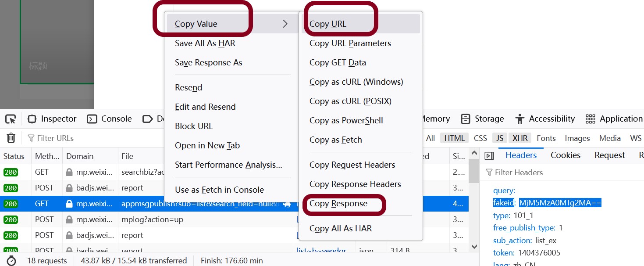Screen dimensions: 644x266
Task: Open the Console panel
Action: 109,119
